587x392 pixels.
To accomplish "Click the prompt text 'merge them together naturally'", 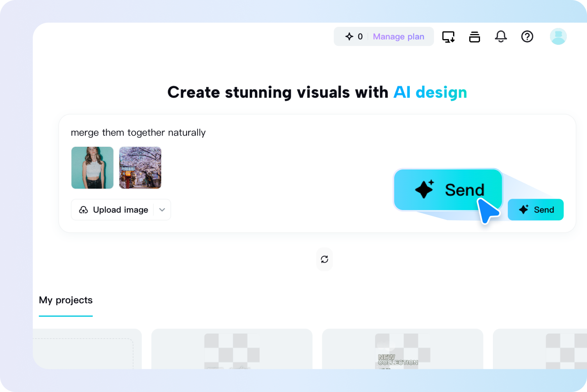I will (x=138, y=133).
